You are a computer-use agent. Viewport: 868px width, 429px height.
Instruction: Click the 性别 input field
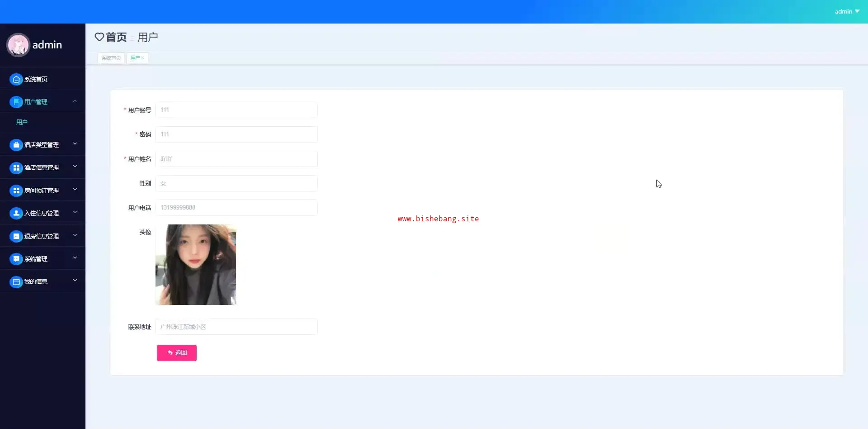[x=236, y=183]
